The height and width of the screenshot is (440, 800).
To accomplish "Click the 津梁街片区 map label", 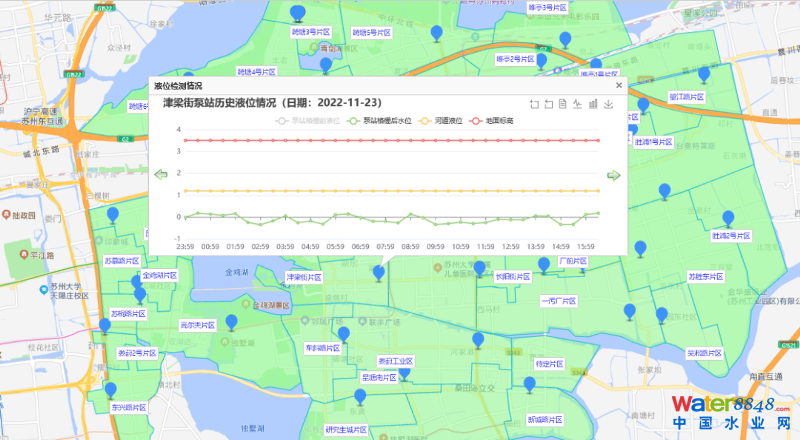I will tap(304, 276).
